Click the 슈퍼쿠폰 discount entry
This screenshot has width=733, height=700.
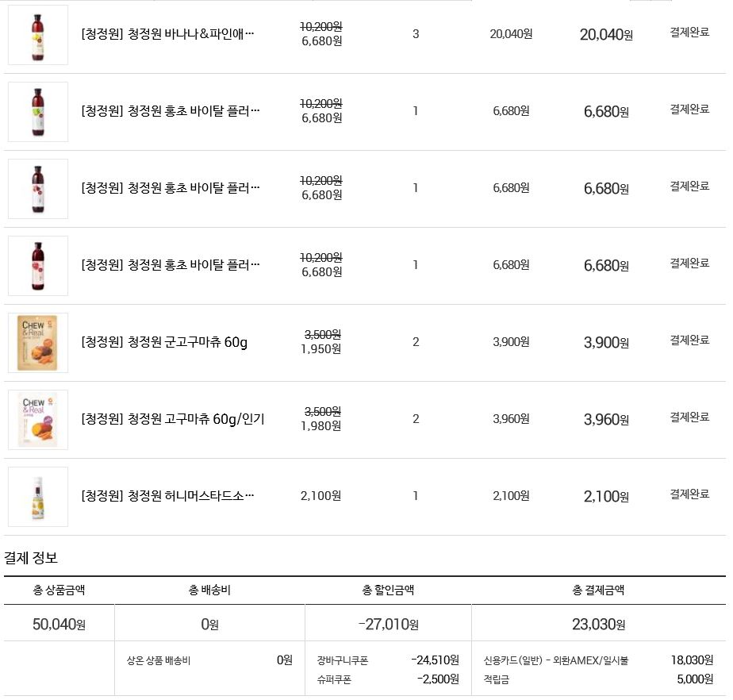point(334,679)
